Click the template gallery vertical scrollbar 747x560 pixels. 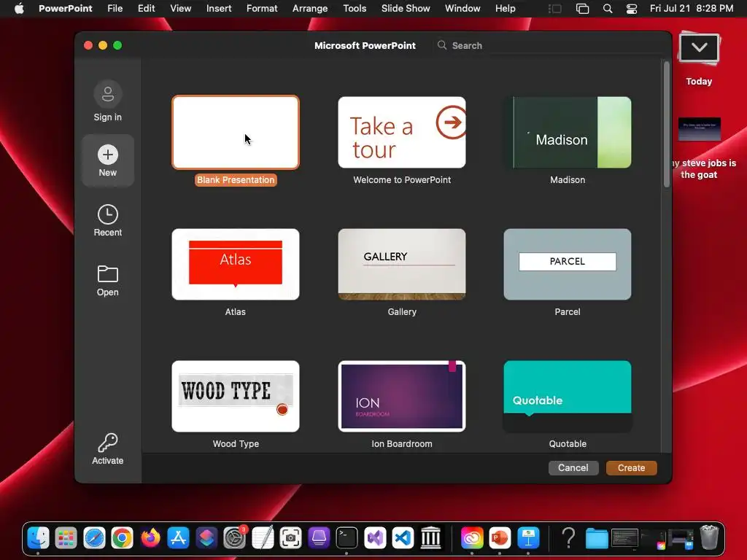coord(667,125)
